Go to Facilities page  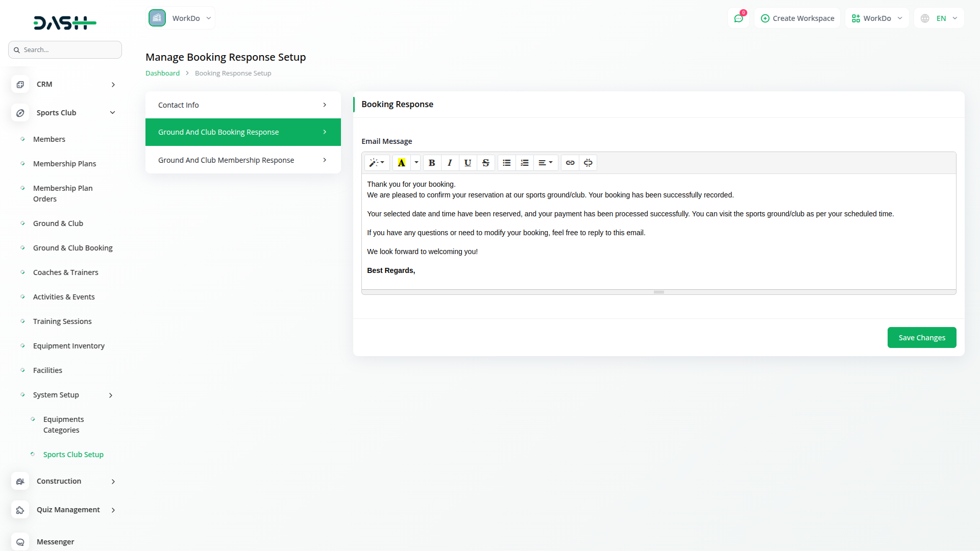point(47,370)
